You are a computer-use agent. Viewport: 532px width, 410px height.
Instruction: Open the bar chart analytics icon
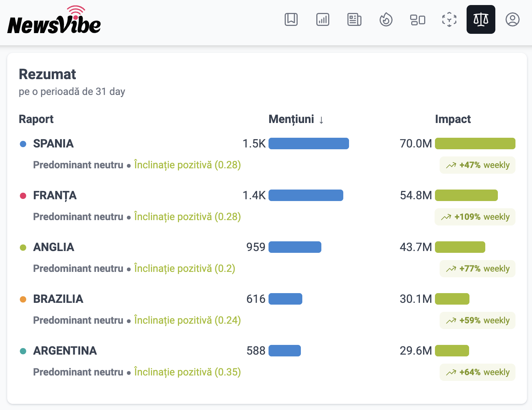[323, 19]
